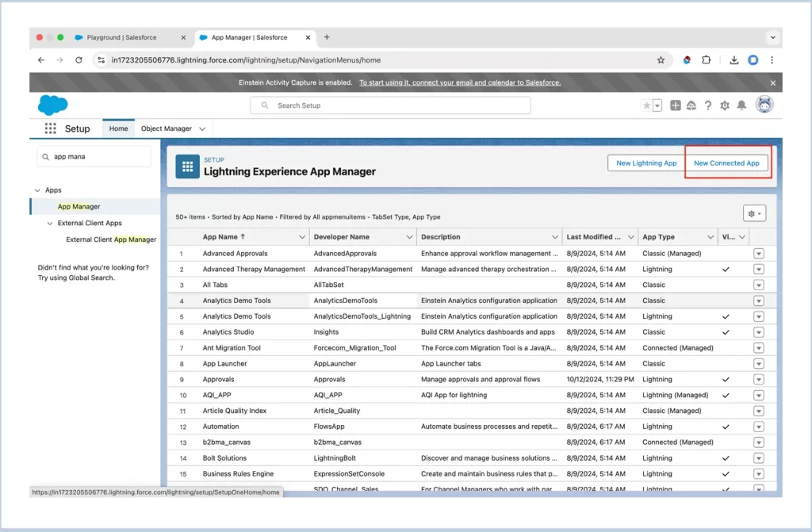812x532 pixels.
Task: Click the Salesforce cloud logo
Action: point(53,105)
